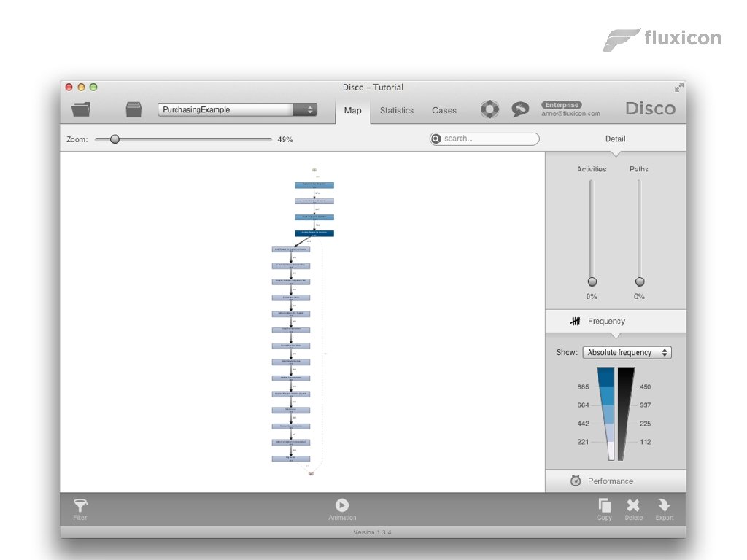This screenshot has width=747, height=560.
Task: Click the Frequency tally marks icon
Action: pyautogui.click(x=576, y=321)
